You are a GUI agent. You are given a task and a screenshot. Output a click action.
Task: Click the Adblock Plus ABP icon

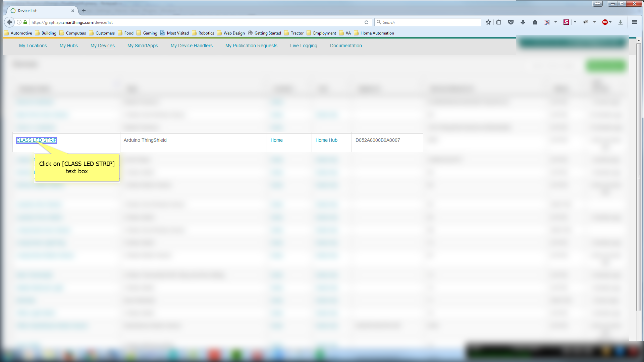tap(605, 22)
